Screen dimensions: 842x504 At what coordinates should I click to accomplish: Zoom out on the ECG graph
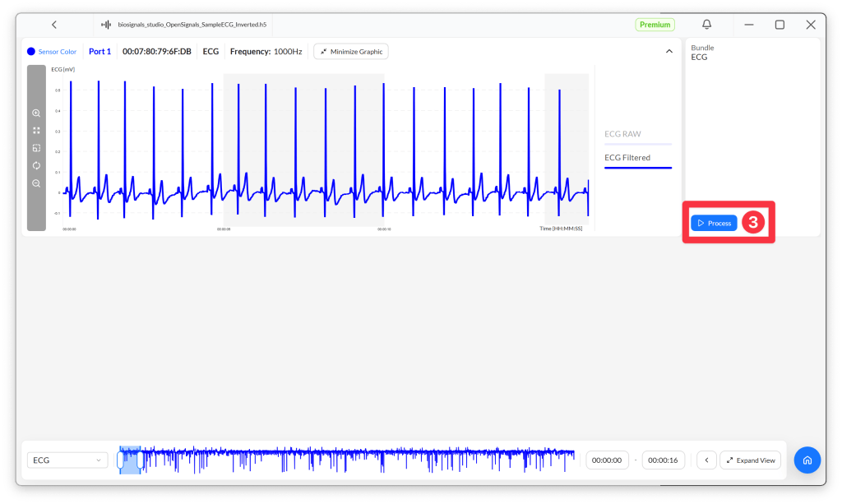point(36,183)
